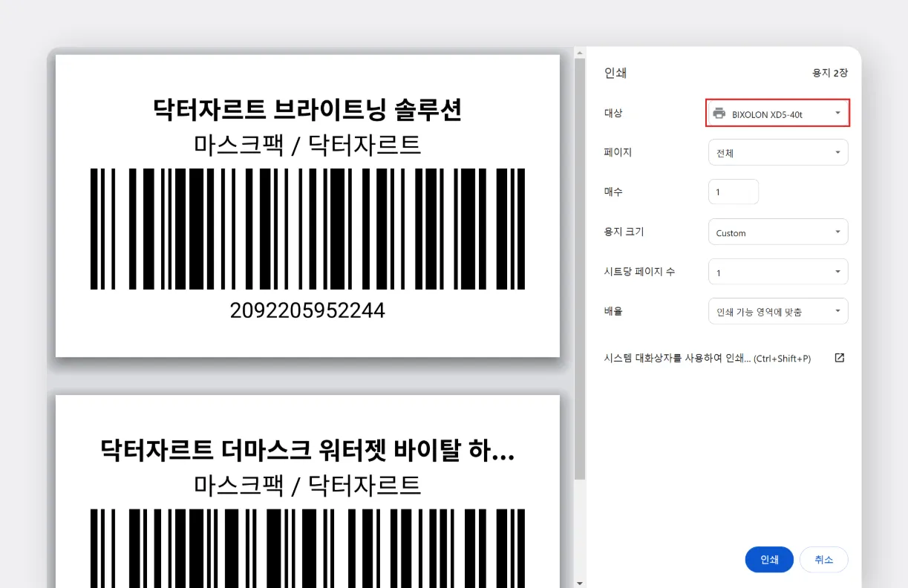Screen dimensions: 908x588
Task: Expand the 페이지 page range dropdown
Action: tap(777, 152)
